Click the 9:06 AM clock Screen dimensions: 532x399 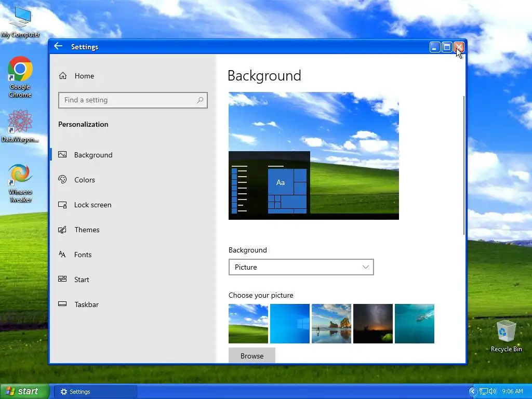pyautogui.click(x=512, y=392)
